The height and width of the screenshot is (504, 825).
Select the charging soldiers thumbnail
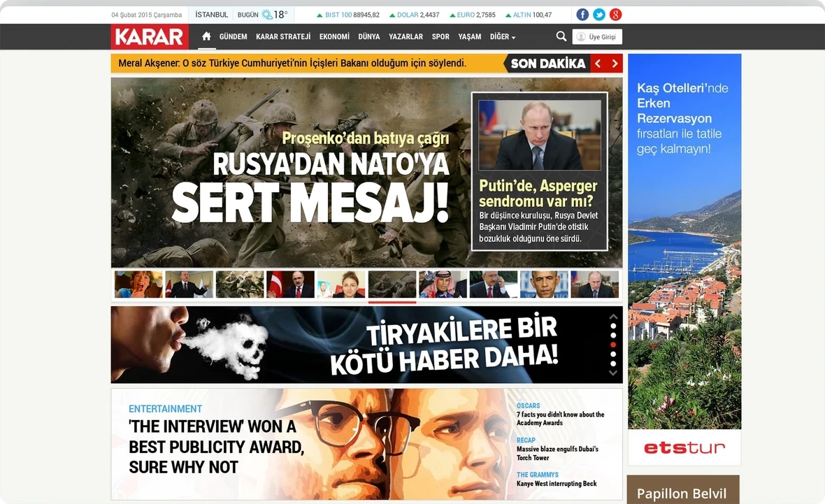(240, 285)
